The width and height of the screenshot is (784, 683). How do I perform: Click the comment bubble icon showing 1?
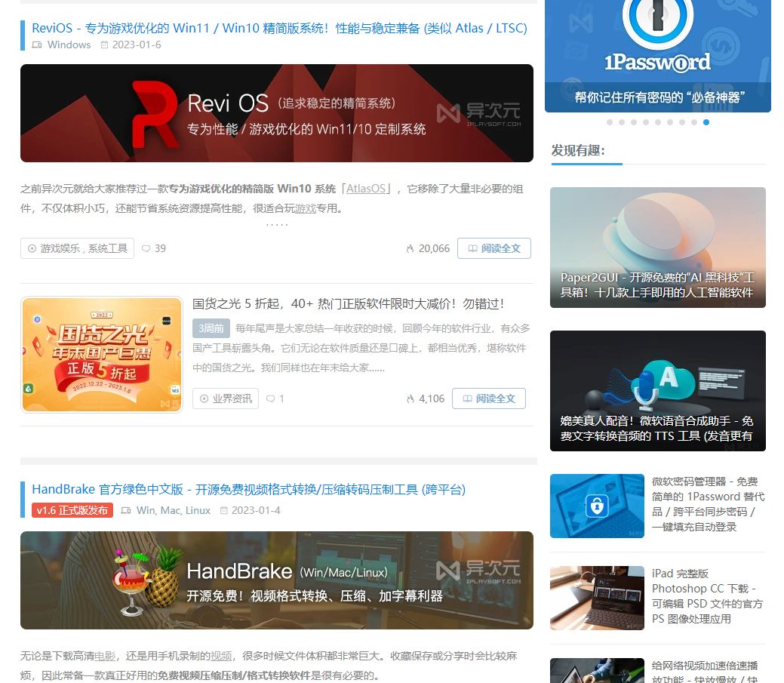[271, 398]
